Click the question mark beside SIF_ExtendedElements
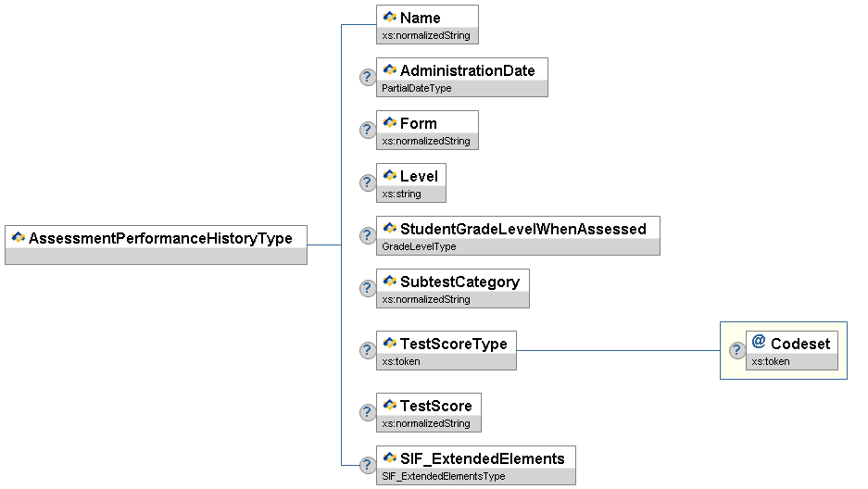Image resolution: width=868 pixels, height=489 pixels. click(x=368, y=465)
